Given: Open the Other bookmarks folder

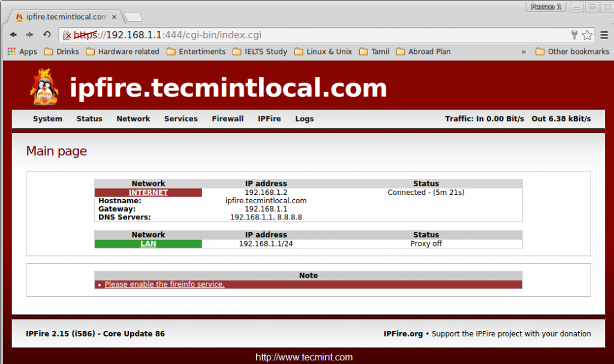Looking at the screenshot, I should (571, 52).
